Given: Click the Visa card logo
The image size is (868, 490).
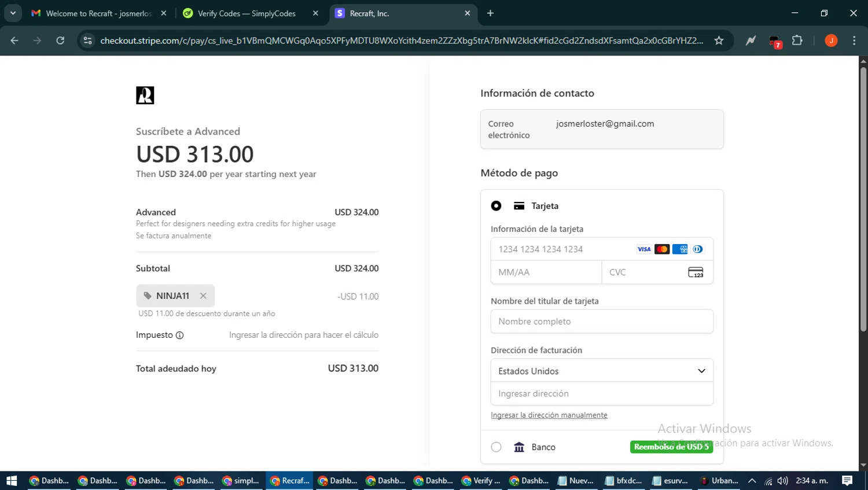Looking at the screenshot, I should [644, 249].
